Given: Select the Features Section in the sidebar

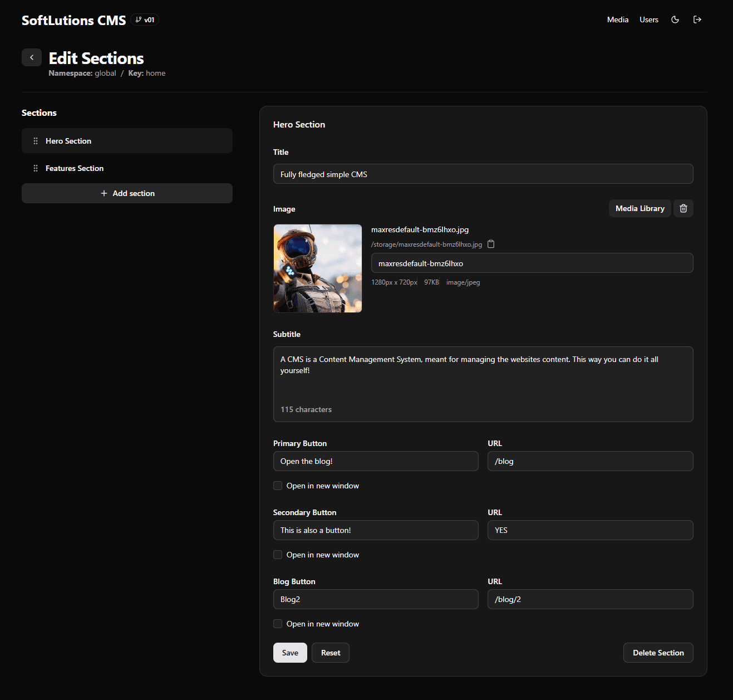Looking at the screenshot, I should coord(75,168).
